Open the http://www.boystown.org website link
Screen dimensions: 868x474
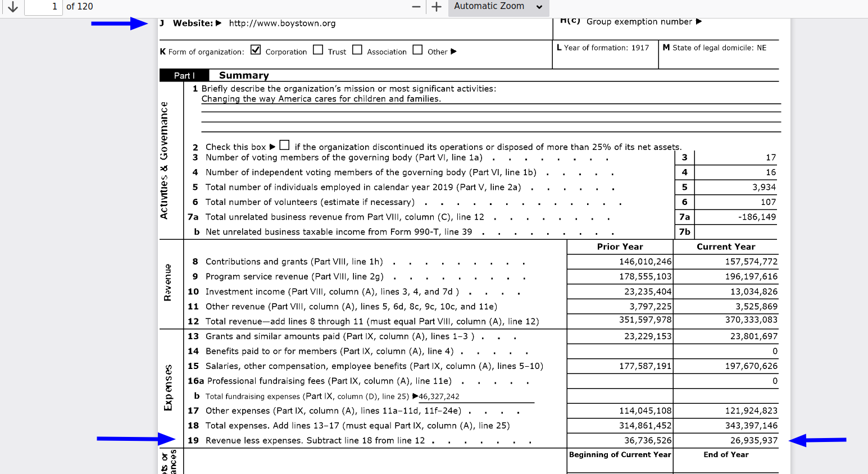coord(282,24)
